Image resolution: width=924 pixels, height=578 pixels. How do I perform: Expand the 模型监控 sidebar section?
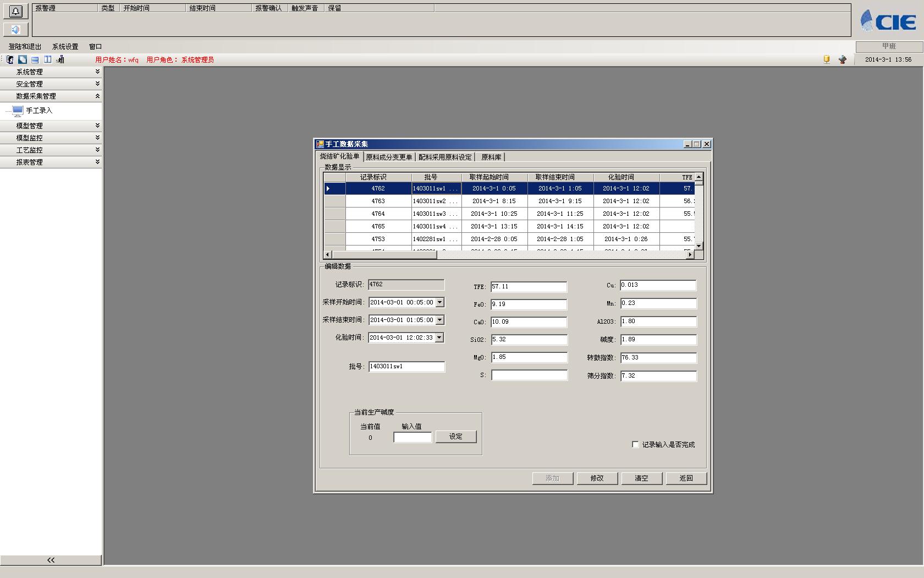coord(51,138)
